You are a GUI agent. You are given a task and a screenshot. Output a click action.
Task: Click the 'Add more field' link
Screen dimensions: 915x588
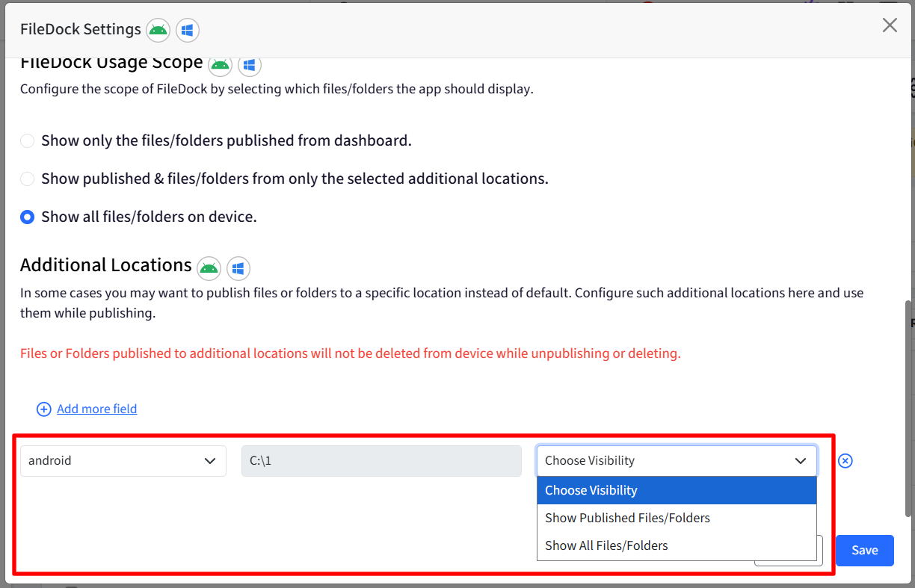pos(97,409)
